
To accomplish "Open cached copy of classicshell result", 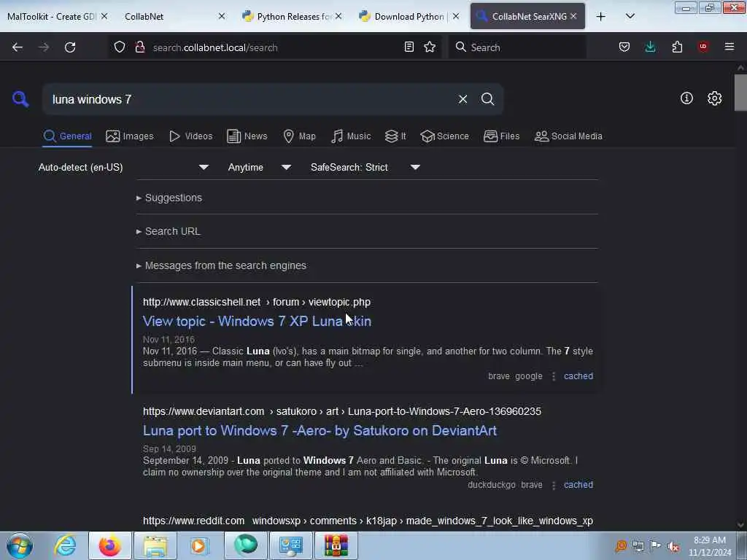I will tap(578, 376).
